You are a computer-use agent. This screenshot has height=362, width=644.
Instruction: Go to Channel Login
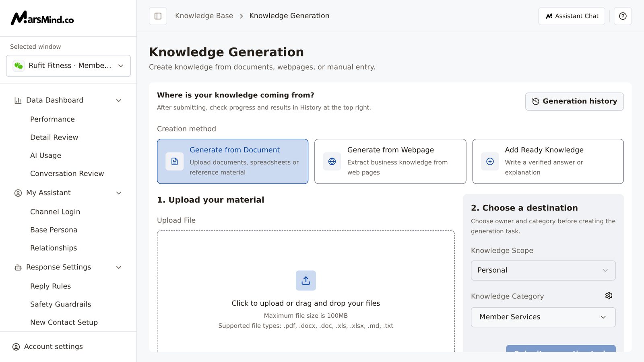click(x=55, y=212)
